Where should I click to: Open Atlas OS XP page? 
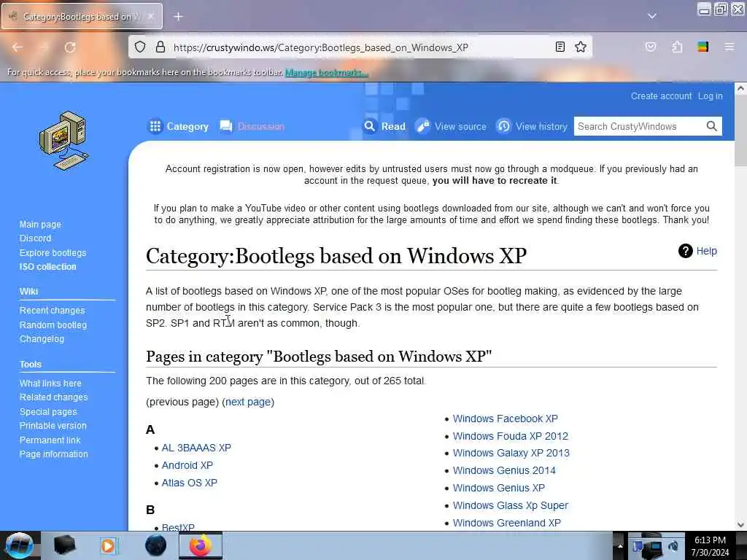(x=189, y=483)
